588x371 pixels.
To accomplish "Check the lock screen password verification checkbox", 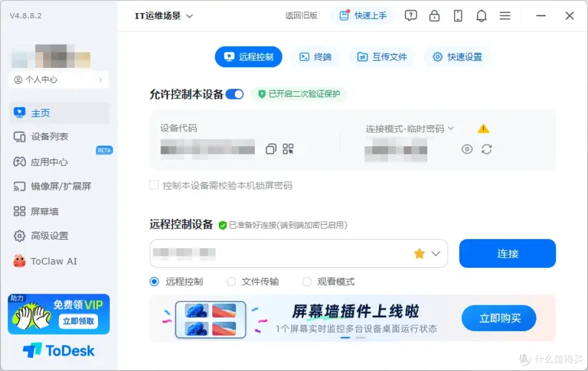I will (x=154, y=185).
